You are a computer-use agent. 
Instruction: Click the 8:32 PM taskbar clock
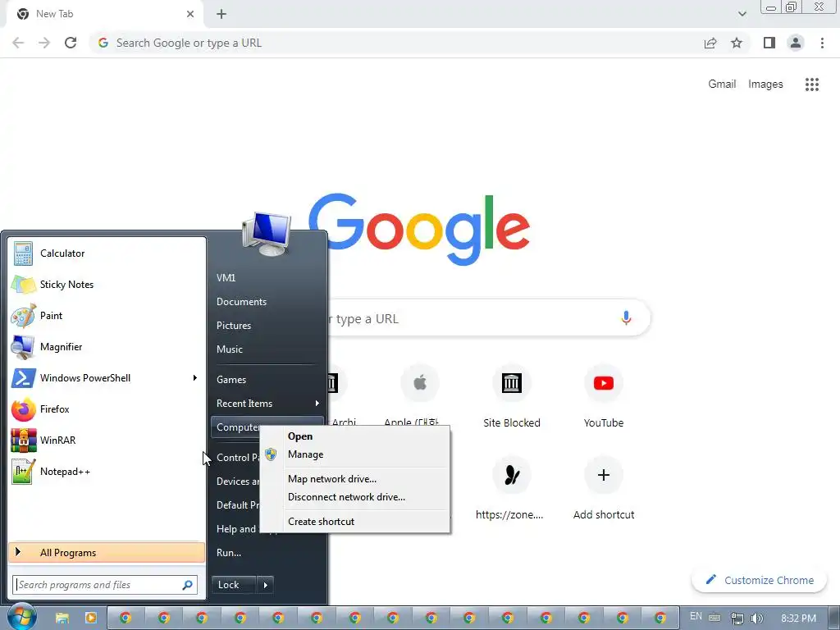(x=799, y=619)
